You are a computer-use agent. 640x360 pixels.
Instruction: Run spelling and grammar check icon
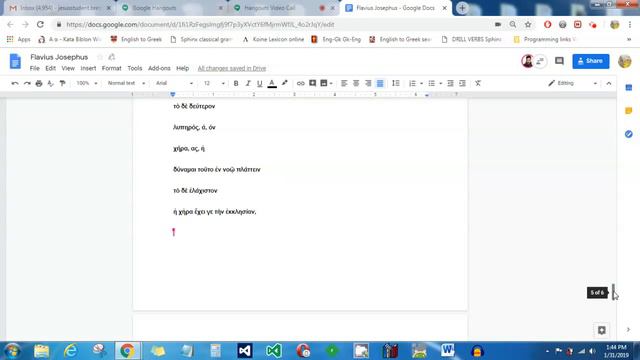(x=51, y=83)
